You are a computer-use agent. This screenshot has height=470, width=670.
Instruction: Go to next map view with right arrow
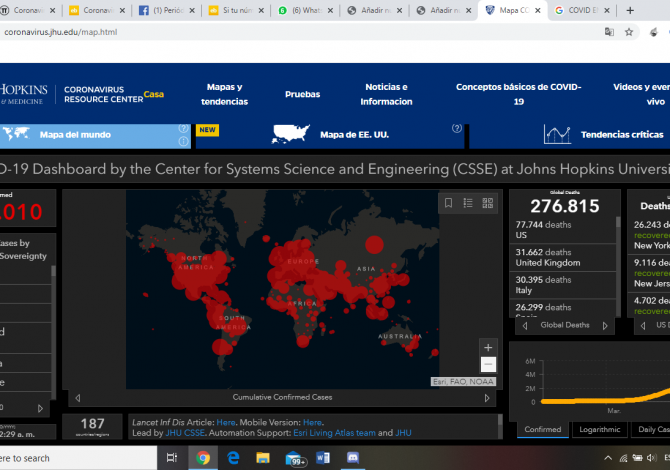tap(487, 398)
